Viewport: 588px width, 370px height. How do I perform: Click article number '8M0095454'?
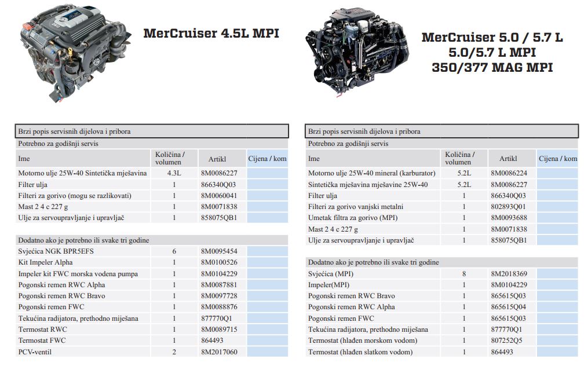point(219,251)
